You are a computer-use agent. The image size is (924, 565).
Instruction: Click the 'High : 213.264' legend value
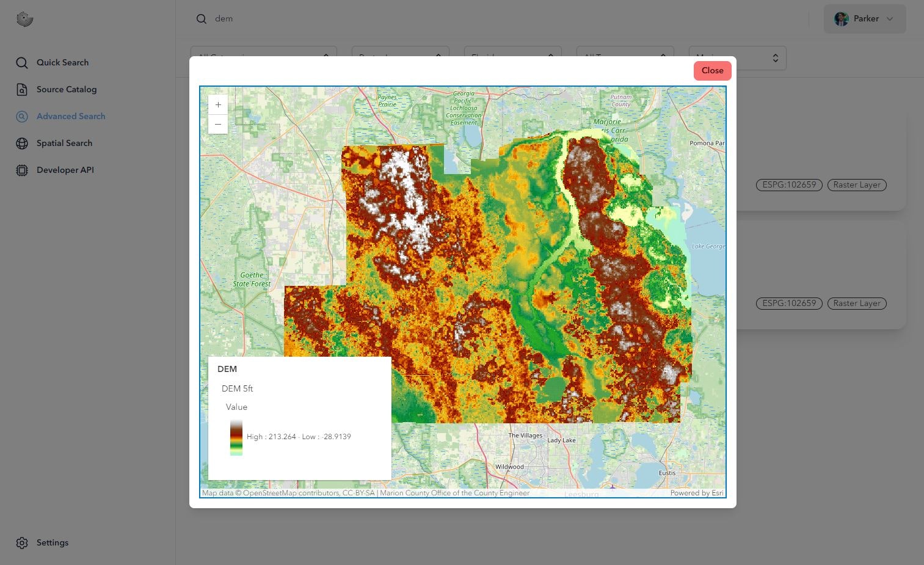[271, 437]
